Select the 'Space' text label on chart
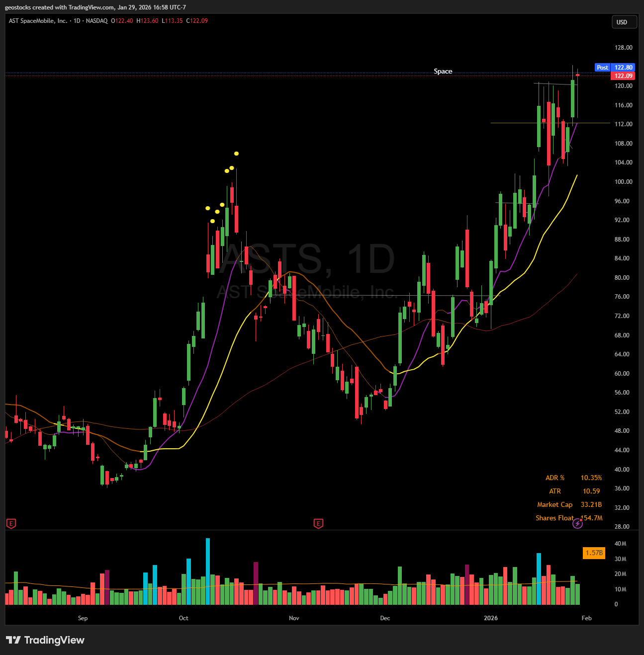The image size is (644, 655). 443,71
